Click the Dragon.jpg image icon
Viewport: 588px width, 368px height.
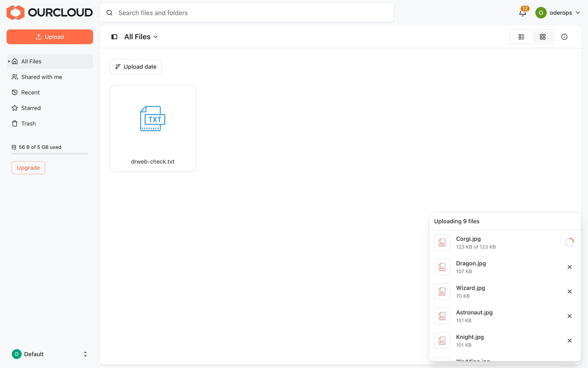442,267
